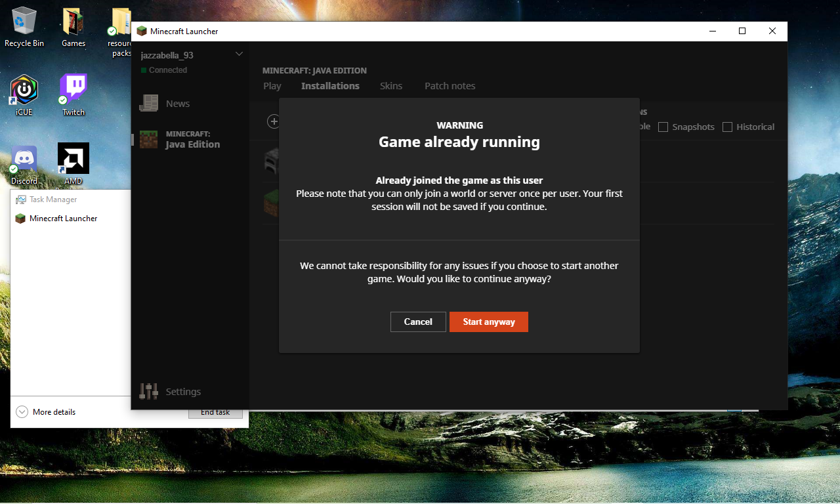Switch to the Play tab

click(272, 86)
